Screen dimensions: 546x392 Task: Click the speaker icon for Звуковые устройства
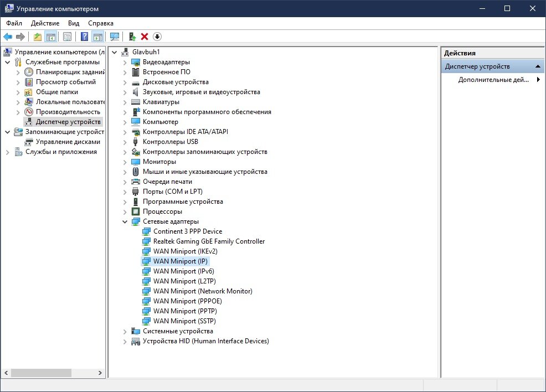pyautogui.click(x=136, y=92)
